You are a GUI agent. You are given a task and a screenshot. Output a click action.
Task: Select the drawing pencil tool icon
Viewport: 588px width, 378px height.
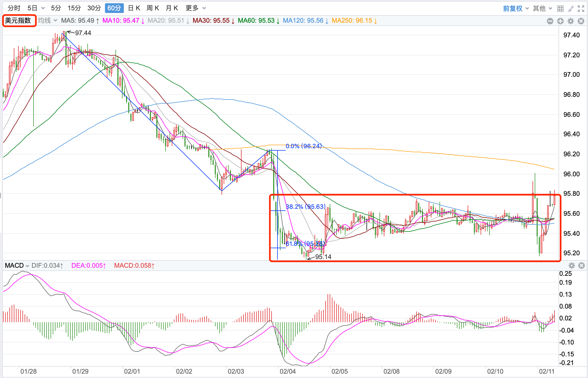coord(571,9)
